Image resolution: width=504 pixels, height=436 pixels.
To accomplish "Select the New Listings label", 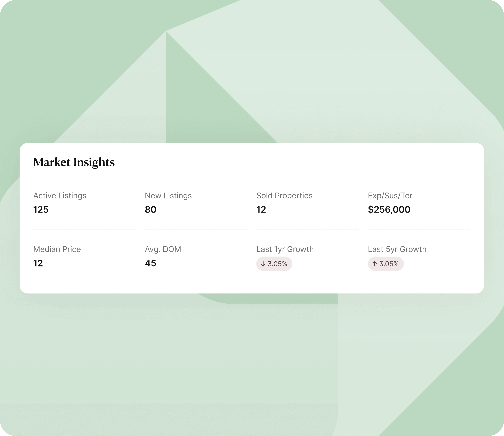I will [x=168, y=196].
